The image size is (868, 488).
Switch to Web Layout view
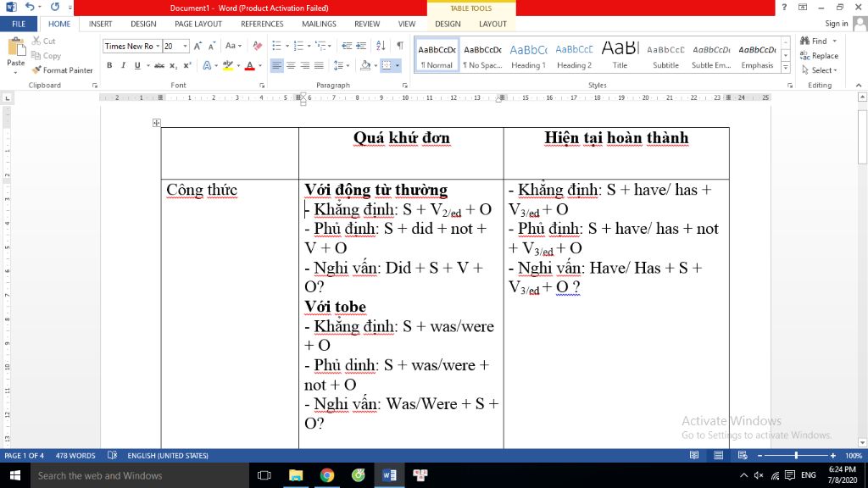[743, 455]
